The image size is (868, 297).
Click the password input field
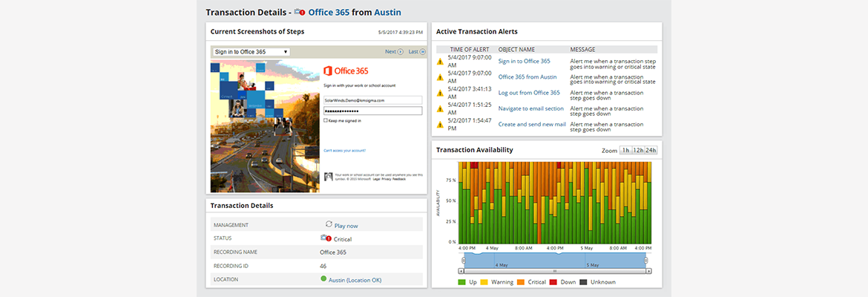tap(372, 111)
